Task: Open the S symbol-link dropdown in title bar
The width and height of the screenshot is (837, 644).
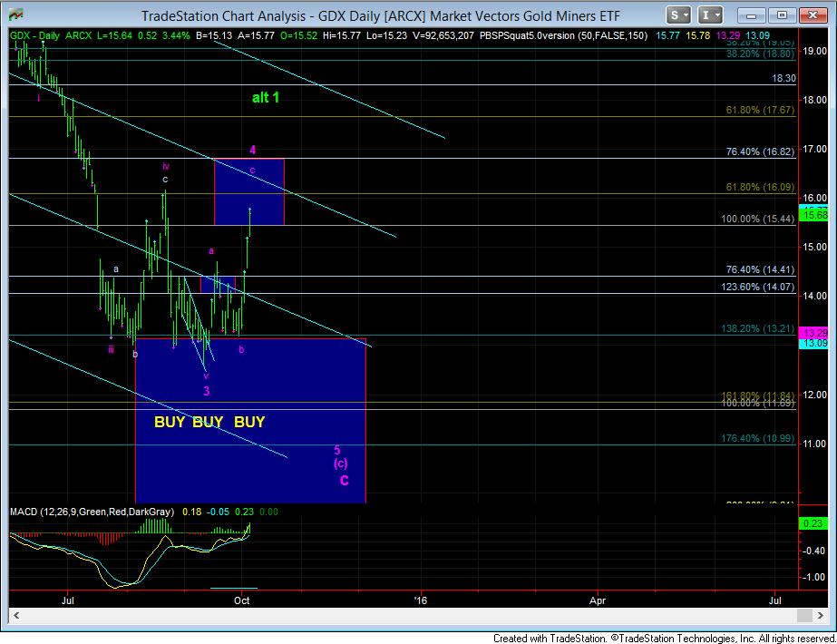Action: pos(679,15)
